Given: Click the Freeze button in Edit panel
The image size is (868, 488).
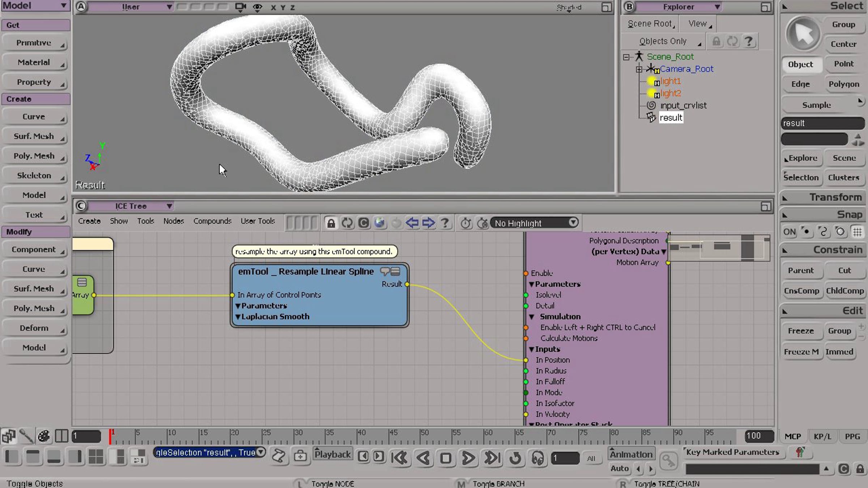Looking at the screenshot, I should [x=801, y=331].
